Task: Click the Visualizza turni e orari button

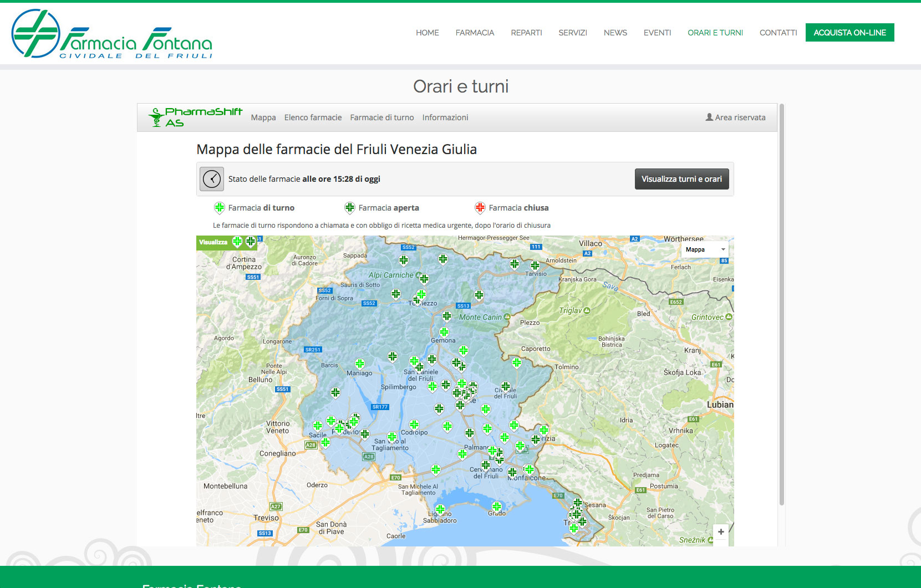Action: click(681, 179)
